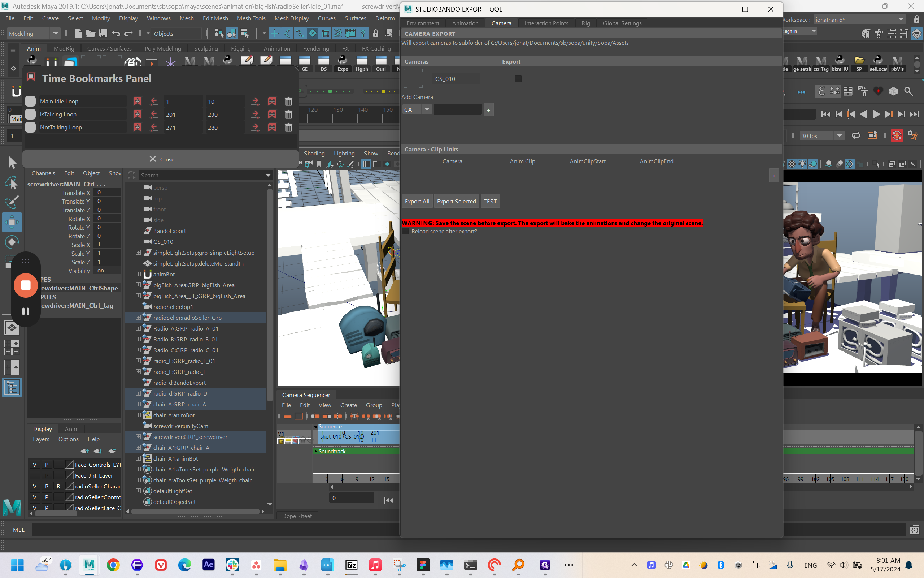Click the SP shelf folder icon

(x=859, y=64)
